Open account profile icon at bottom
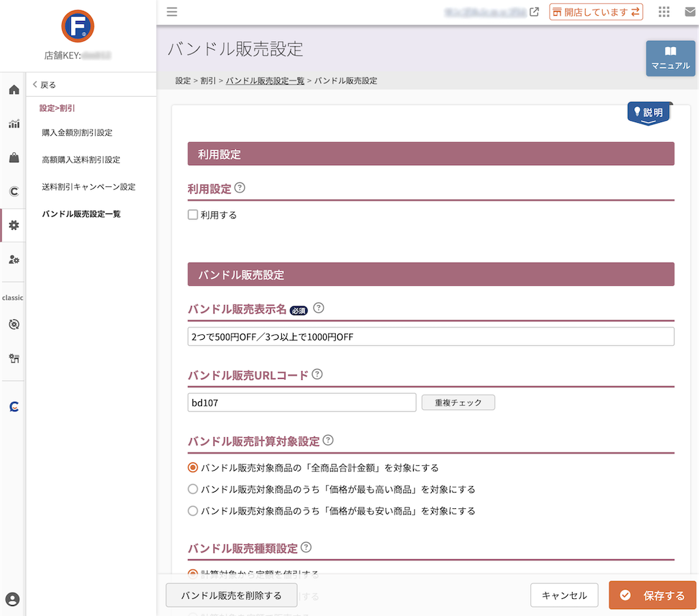Image resolution: width=699 pixels, height=616 pixels. 12,599
